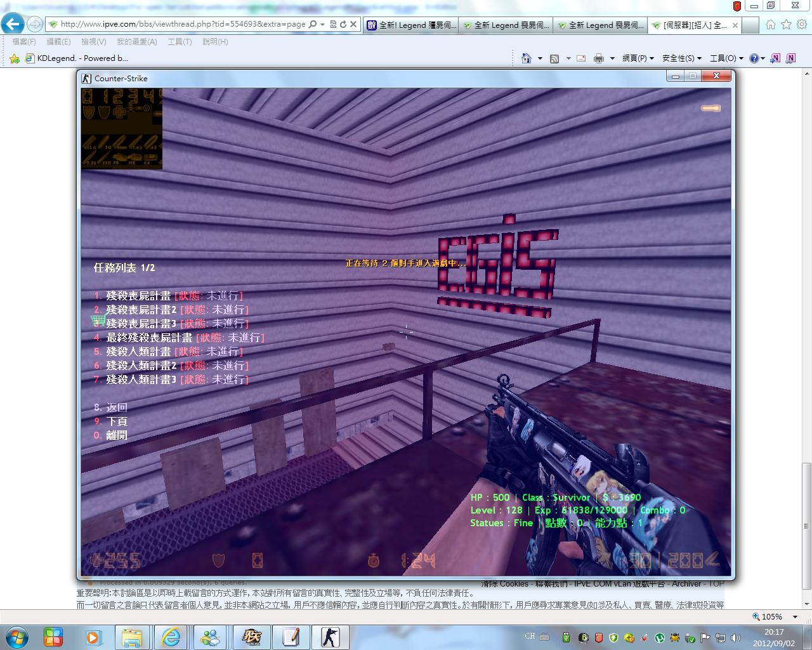The width and height of the screenshot is (812, 650).
Task: Open the 檢視(V) menu
Action: click(94, 42)
